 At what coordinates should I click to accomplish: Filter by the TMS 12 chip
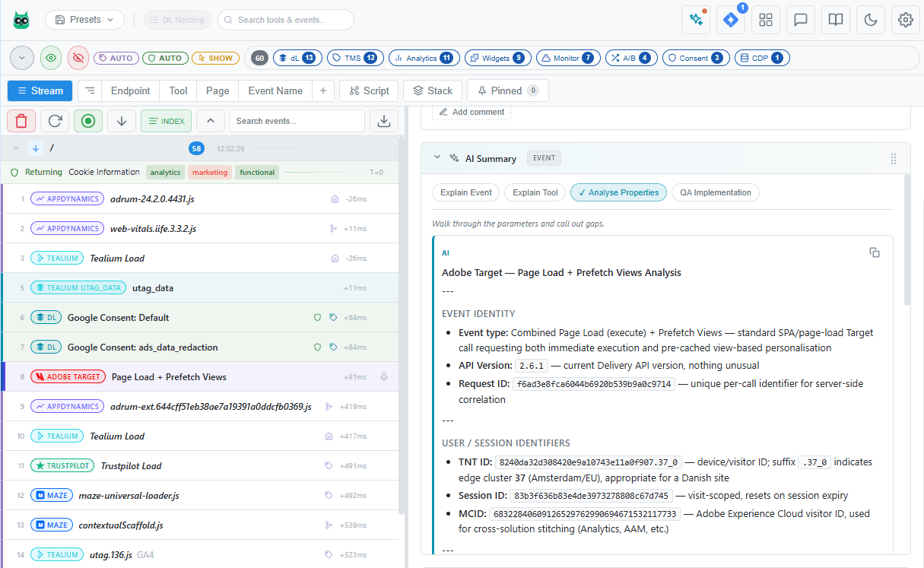(354, 58)
